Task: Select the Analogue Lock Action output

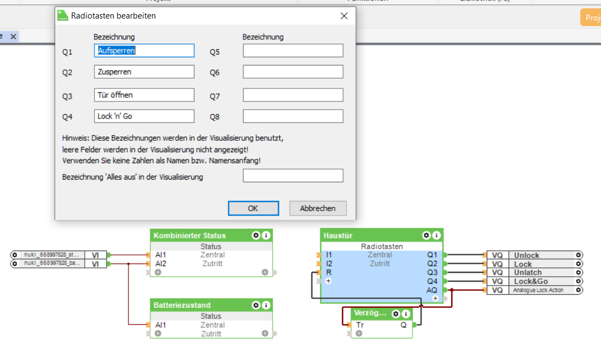Action: tap(535, 290)
